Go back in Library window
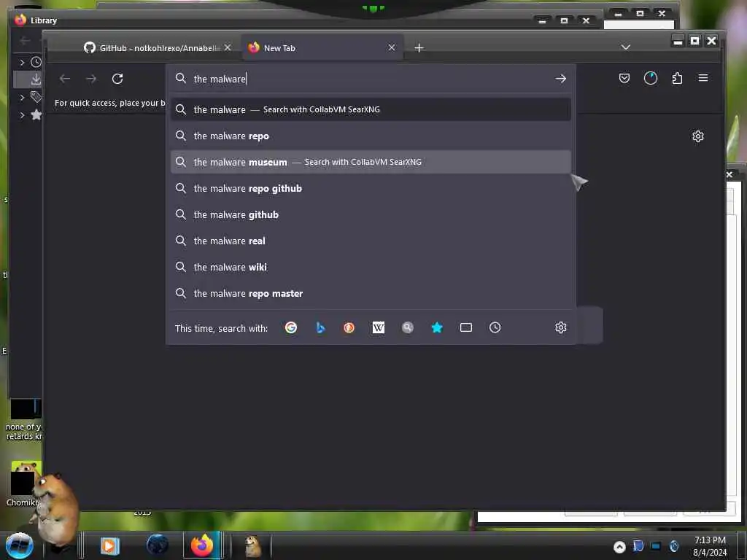The height and width of the screenshot is (560, 747). (25, 41)
